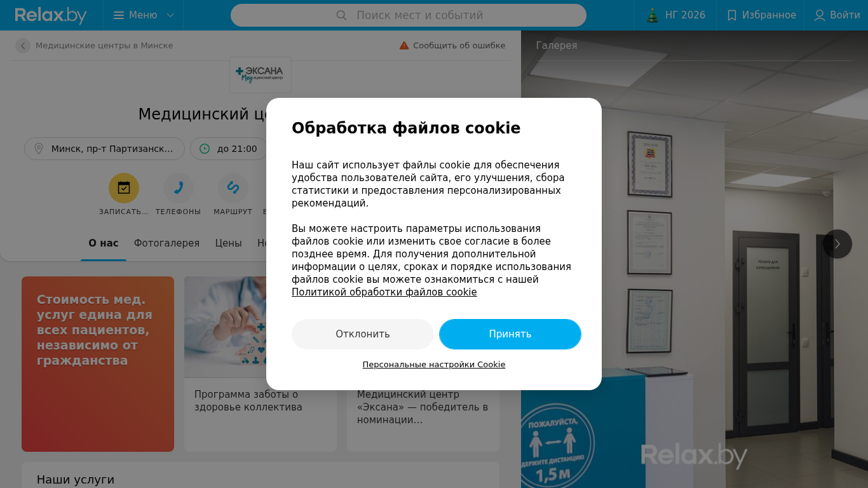Screen dimensions: 868x488
Task: Click the Записаться calendar icon
Action: coord(124,188)
